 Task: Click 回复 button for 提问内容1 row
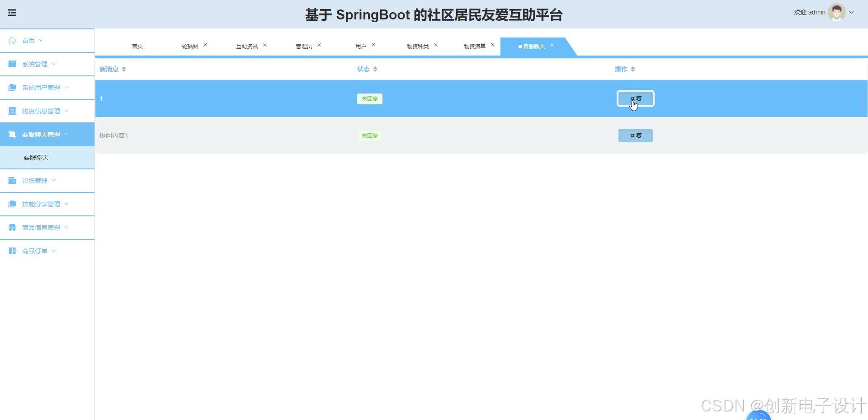click(635, 135)
